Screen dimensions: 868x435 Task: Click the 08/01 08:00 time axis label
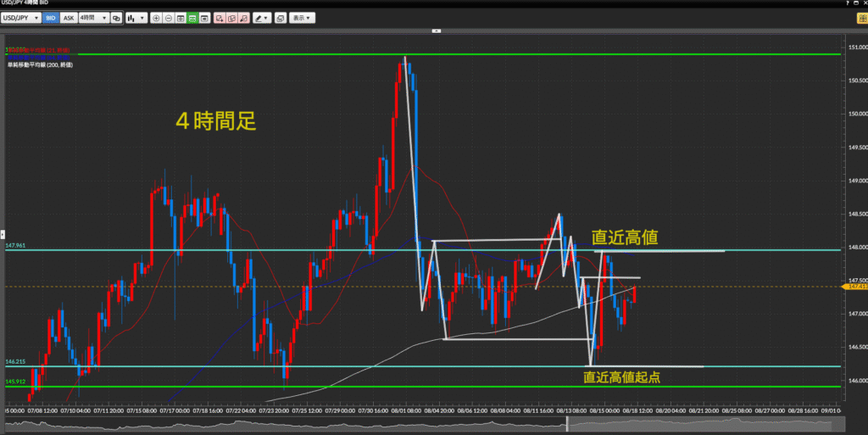click(x=406, y=410)
